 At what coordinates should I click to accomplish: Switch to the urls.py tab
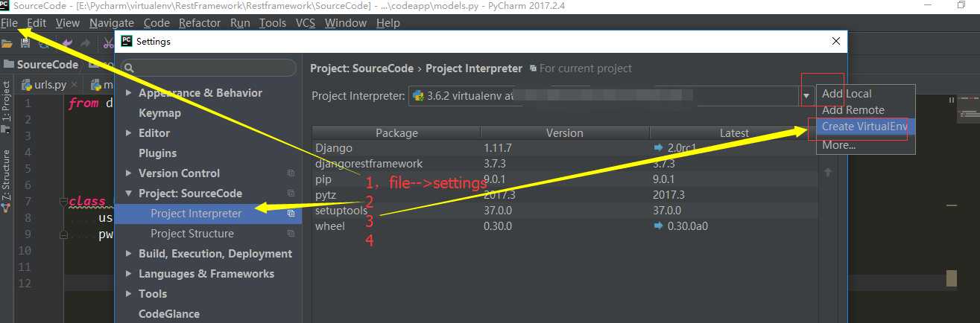[x=50, y=85]
